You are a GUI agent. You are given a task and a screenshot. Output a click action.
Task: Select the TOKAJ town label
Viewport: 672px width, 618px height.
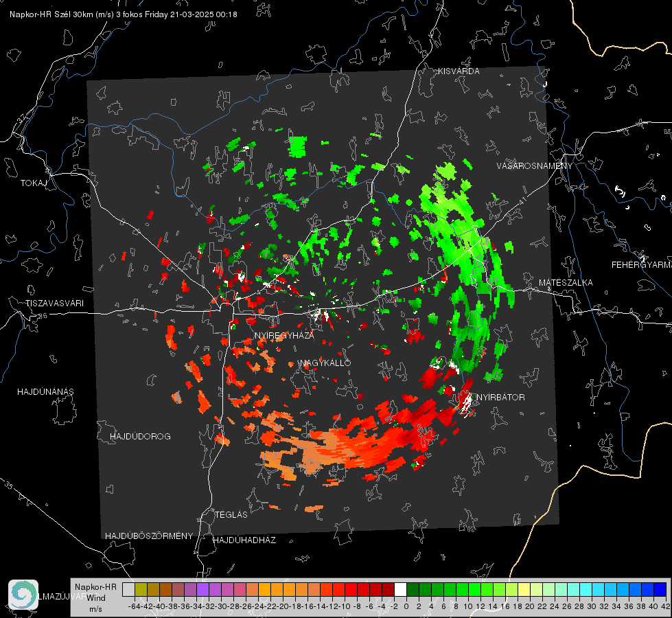[x=34, y=183]
